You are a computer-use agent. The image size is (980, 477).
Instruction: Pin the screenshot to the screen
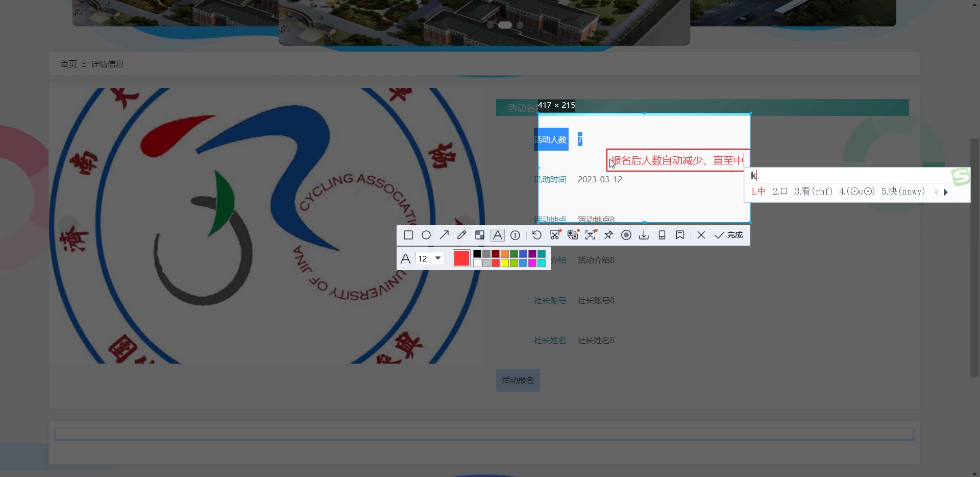(x=608, y=235)
